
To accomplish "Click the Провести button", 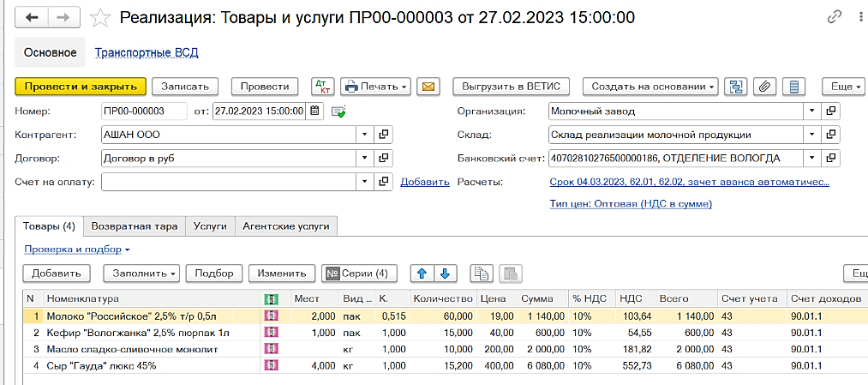I will [265, 87].
